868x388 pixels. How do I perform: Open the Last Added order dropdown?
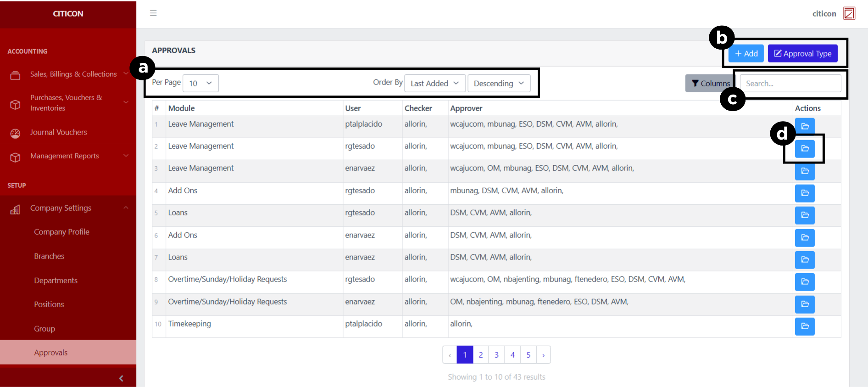(434, 84)
